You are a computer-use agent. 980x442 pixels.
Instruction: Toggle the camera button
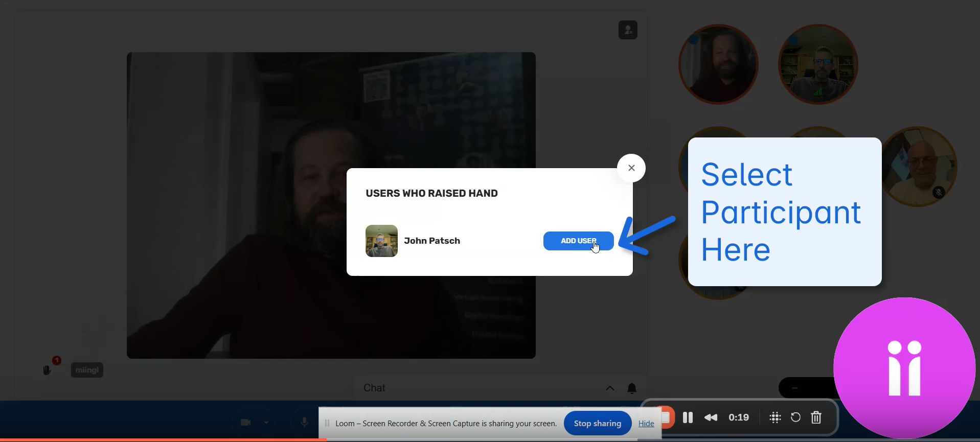pyautogui.click(x=246, y=422)
